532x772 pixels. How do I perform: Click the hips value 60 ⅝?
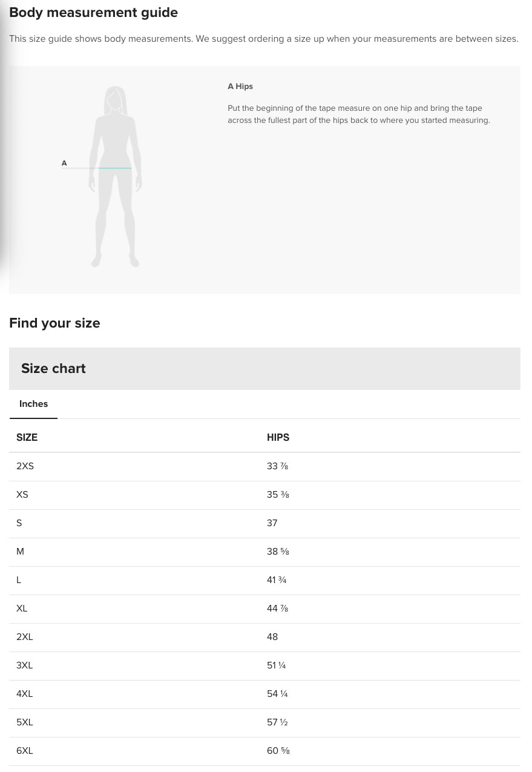pos(278,751)
